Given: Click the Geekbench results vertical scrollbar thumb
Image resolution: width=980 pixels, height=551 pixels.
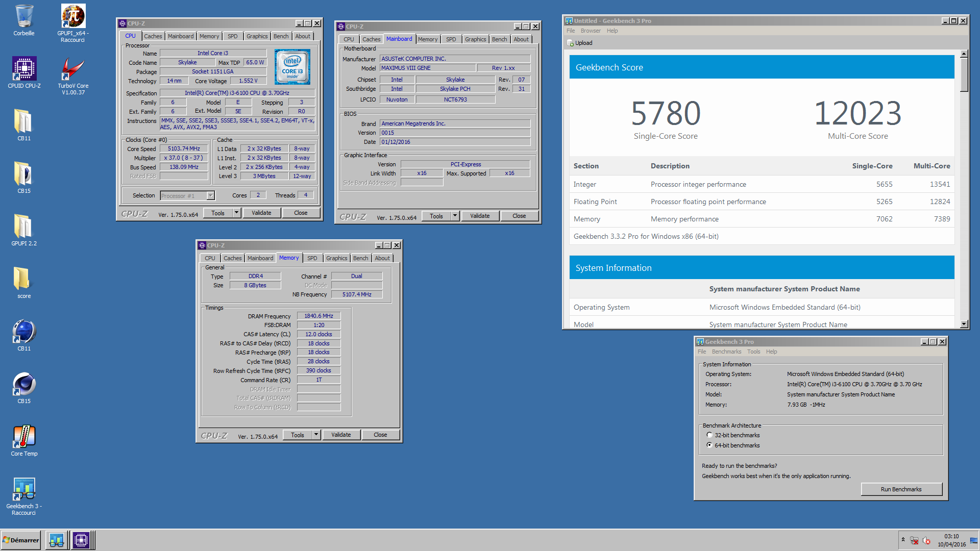Looking at the screenshot, I should (964, 74).
